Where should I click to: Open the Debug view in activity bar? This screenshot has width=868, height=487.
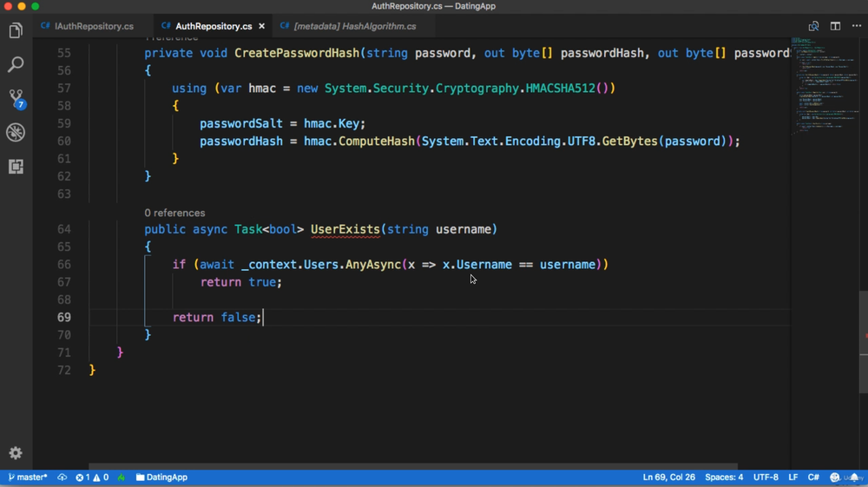point(16,132)
